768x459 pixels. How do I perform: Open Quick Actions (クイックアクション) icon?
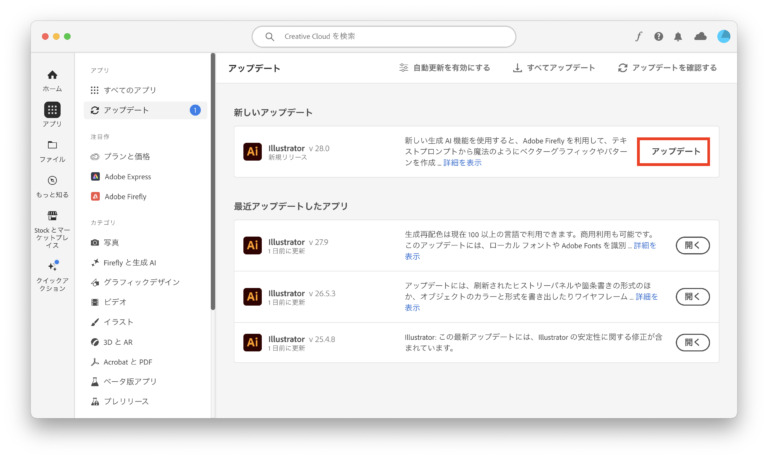[x=52, y=266]
